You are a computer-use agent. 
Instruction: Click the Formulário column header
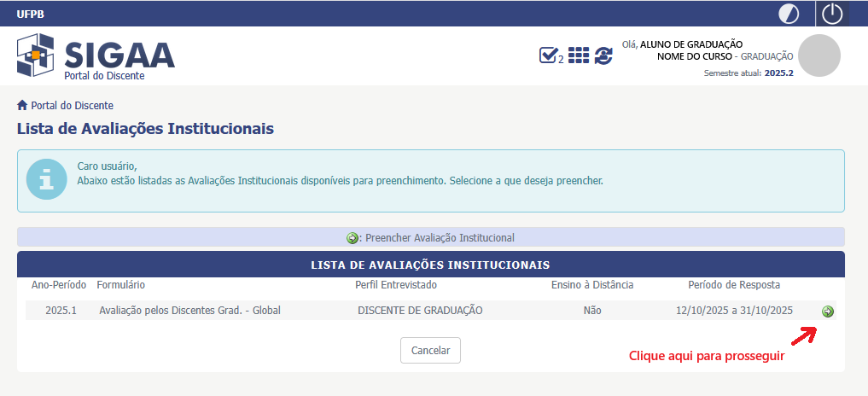120,284
